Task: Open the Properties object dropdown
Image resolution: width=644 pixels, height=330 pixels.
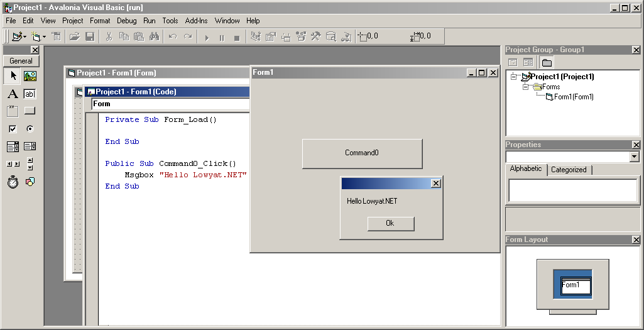Action: pyautogui.click(x=634, y=157)
